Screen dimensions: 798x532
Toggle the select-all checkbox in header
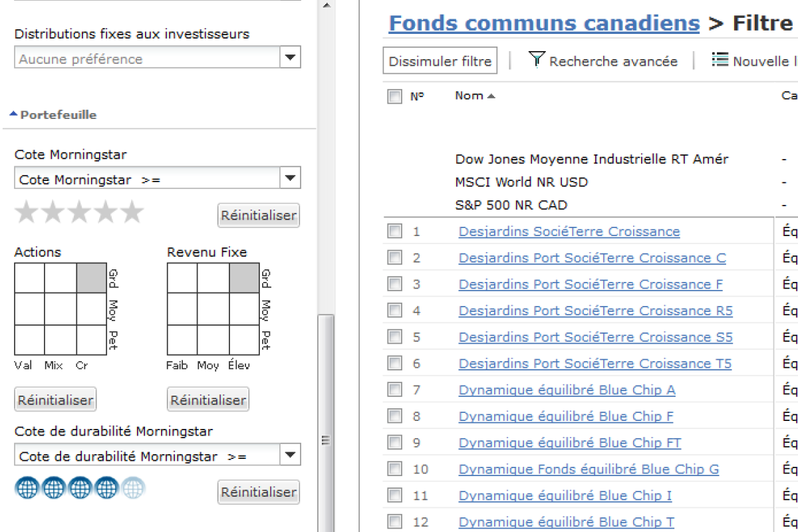pyautogui.click(x=395, y=96)
